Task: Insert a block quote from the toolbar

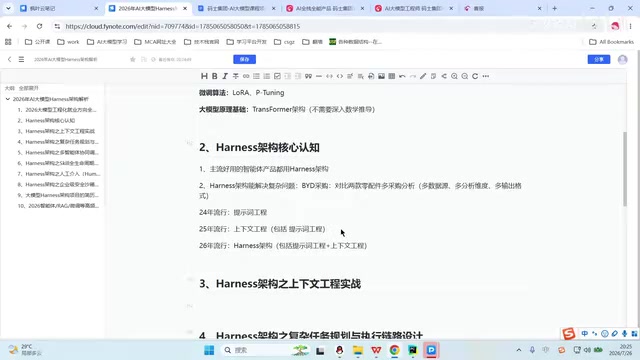Action: pyautogui.click(x=308, y=76)
